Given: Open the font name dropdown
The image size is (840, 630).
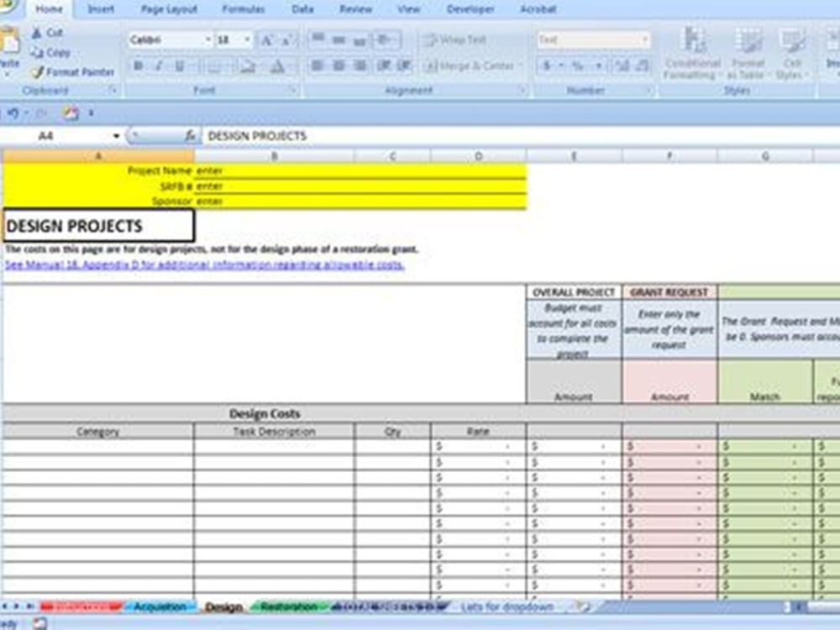Looking at the screenshot, I should [207, 39].
